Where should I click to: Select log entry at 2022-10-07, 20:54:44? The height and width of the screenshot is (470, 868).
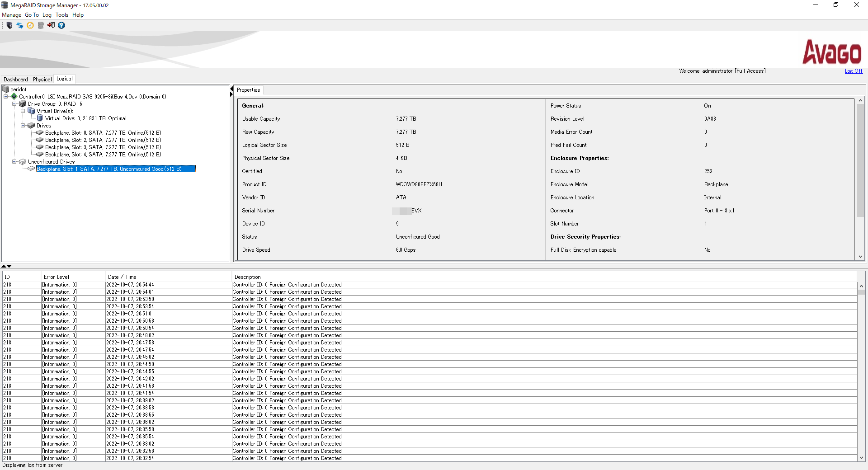click(x=429, y=285)
